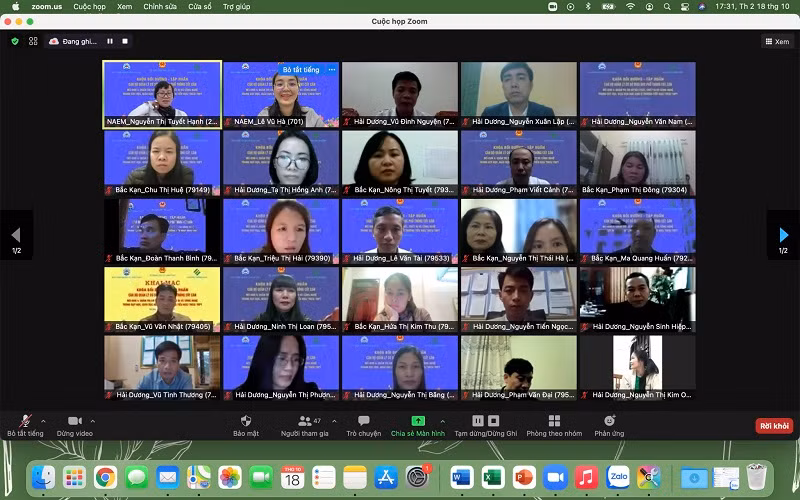Open Phòng theo nhóm breakout rooms
This screenshot has height=500, width=800.
[554, 423]
